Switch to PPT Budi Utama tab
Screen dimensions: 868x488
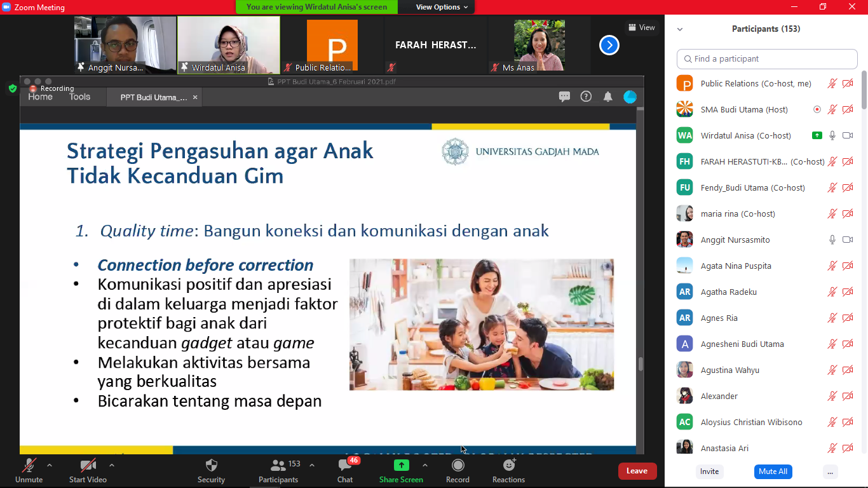(x=154, y=97)
